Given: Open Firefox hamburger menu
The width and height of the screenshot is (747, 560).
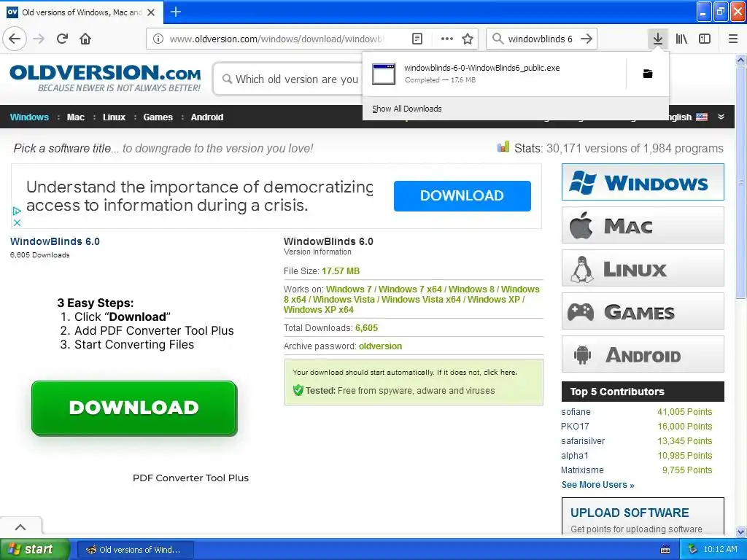Looking at the screenshot, I should (733, 39).
